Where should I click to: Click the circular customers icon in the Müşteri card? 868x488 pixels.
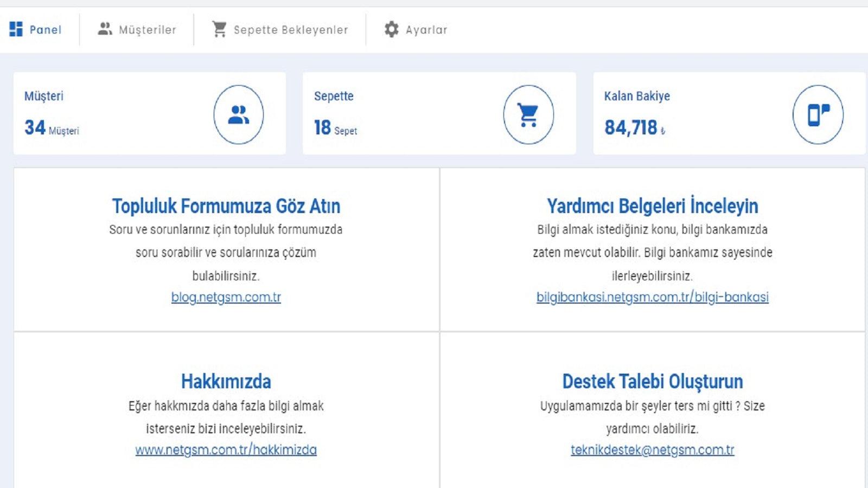(x=238, y=114)
